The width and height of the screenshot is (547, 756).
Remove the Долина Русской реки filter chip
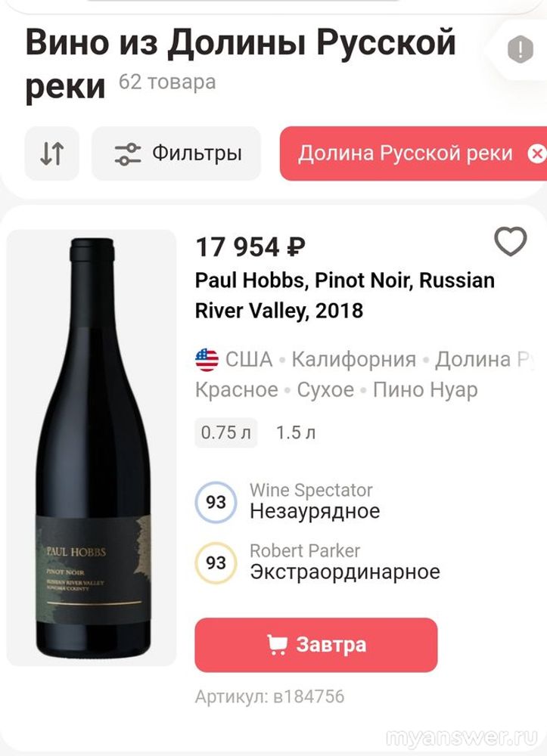tap(536, 153)
